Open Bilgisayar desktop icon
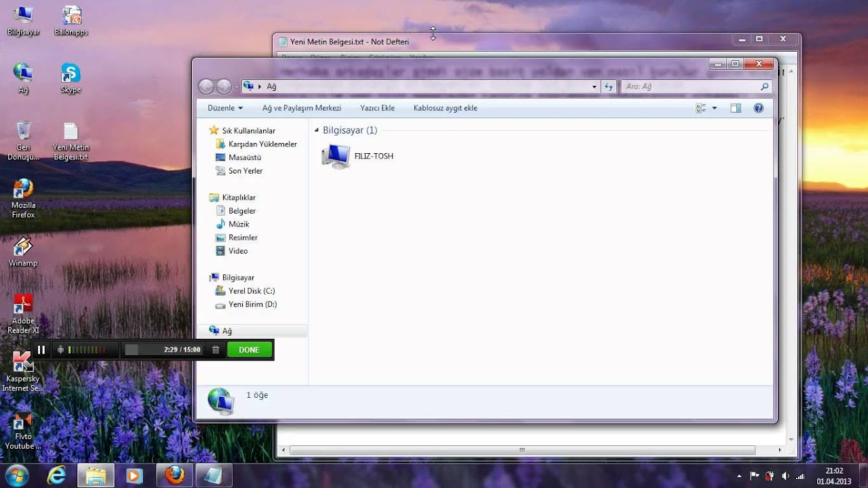Viewport: 868px width, 488px height. tap(23, 20)
